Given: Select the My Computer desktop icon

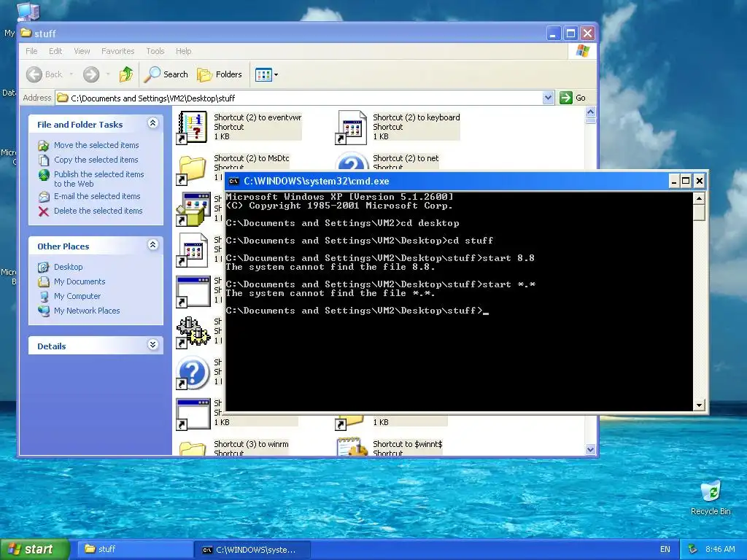Looking at the screenshot, I should [28, 10].
